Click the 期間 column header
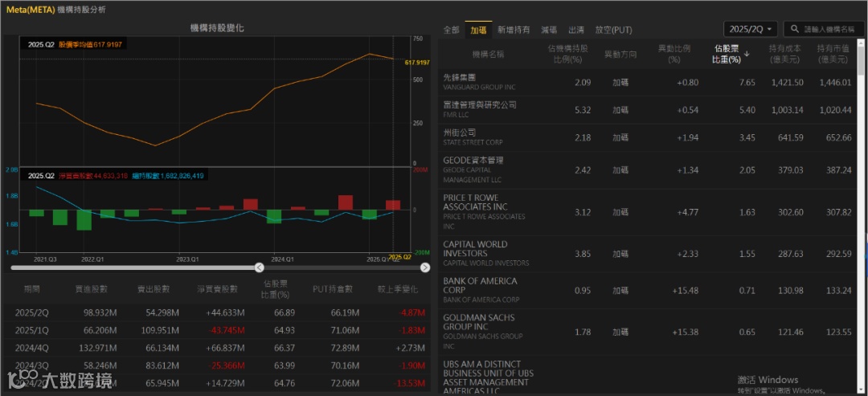Image resolution: width=868 pixels, height=396 pixels. (x=32, y=289)
